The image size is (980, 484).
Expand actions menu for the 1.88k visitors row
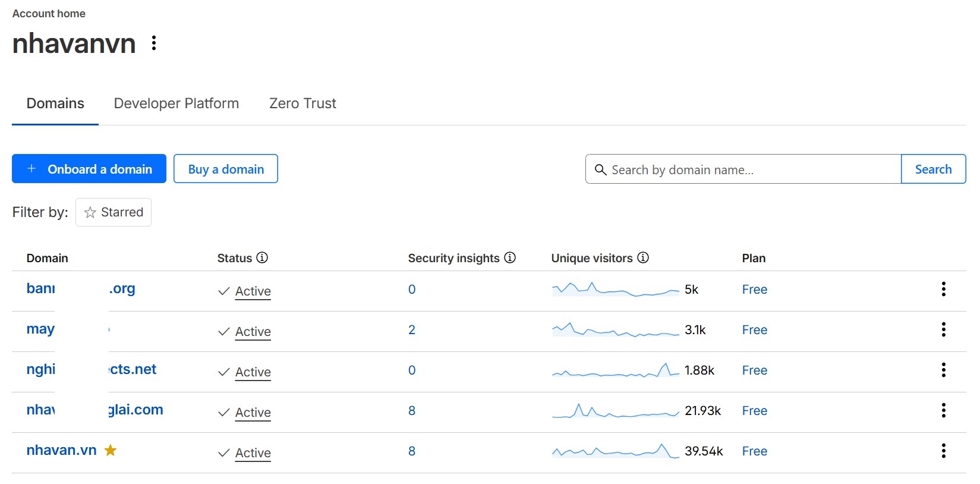(x=943, y=370)
